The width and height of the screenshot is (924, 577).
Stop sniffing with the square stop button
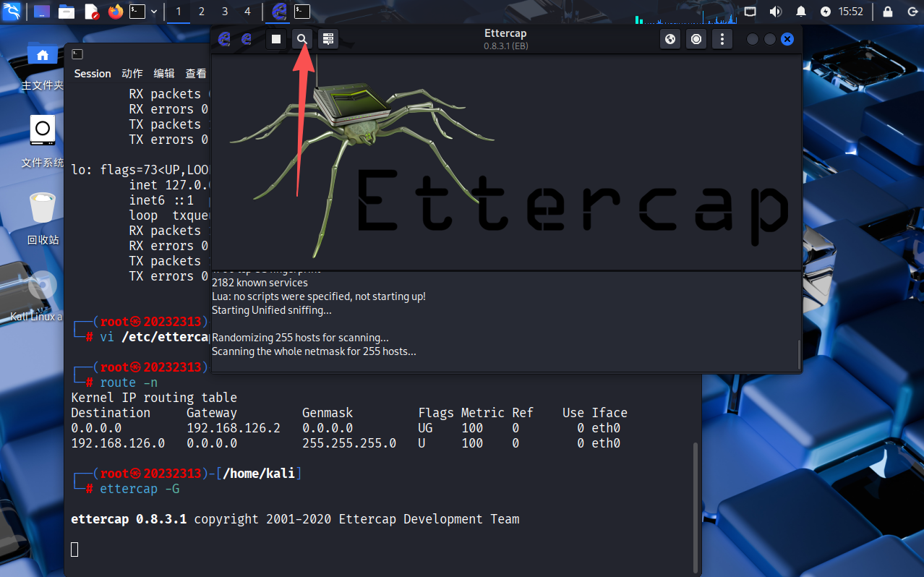pyautogui.click(x=275, y=39)
